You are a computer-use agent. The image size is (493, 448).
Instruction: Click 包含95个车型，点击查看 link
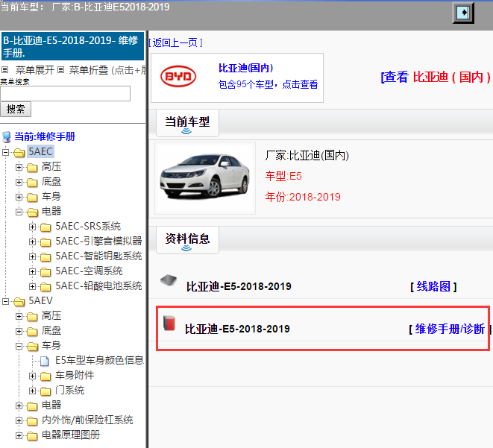[x=268, y=84]
